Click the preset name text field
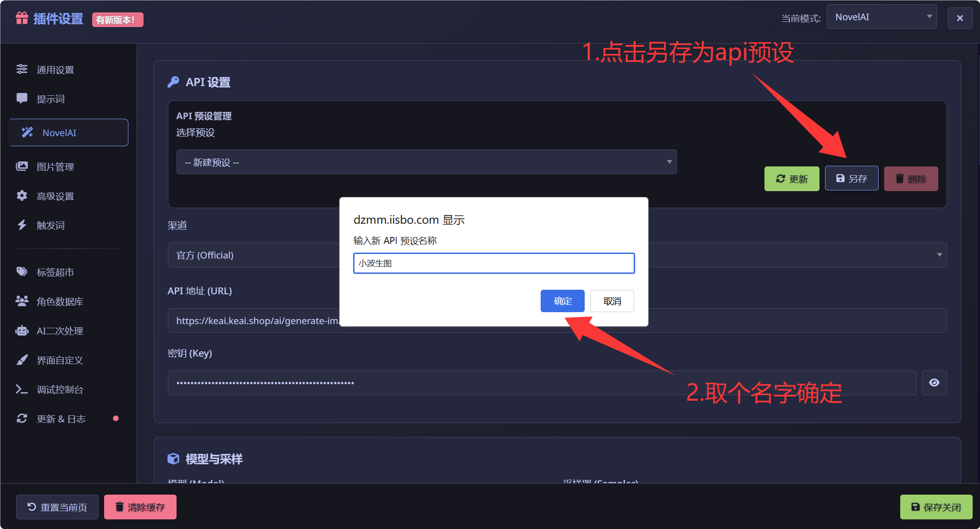 pos(493,263)
